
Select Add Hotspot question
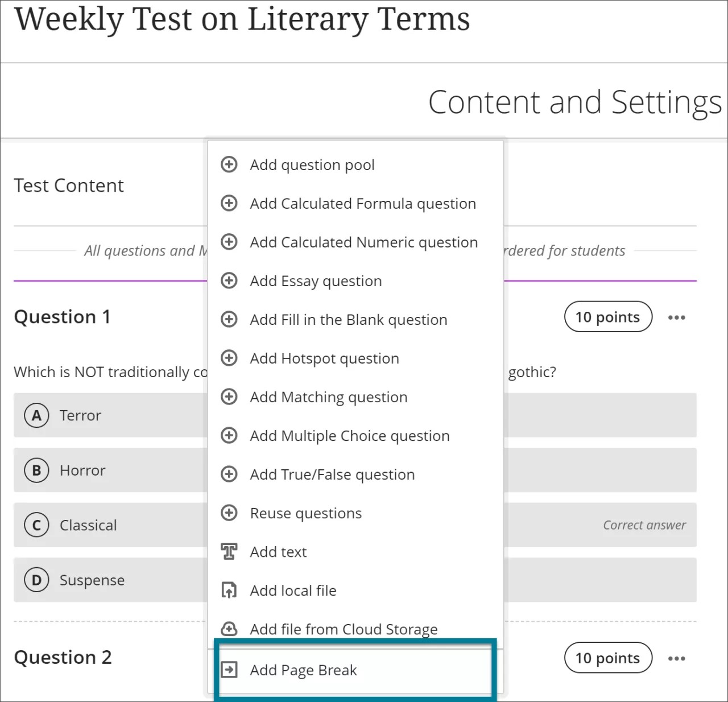324,358
